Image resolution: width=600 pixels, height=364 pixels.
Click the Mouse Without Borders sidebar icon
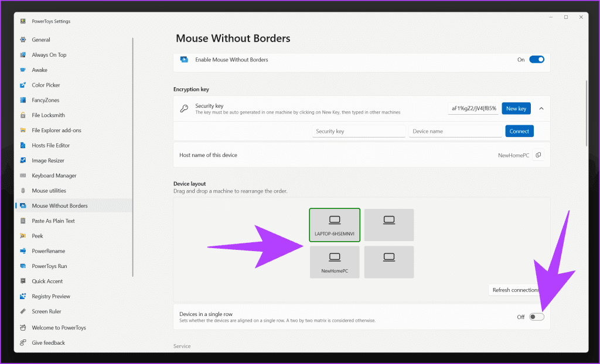(23, 206)
